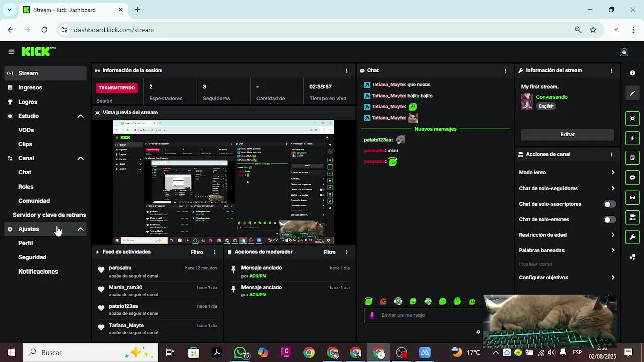Open three-dot menu of Feed de actividades
The width and height of the screenshot is (644, 362).
[214, 252]
